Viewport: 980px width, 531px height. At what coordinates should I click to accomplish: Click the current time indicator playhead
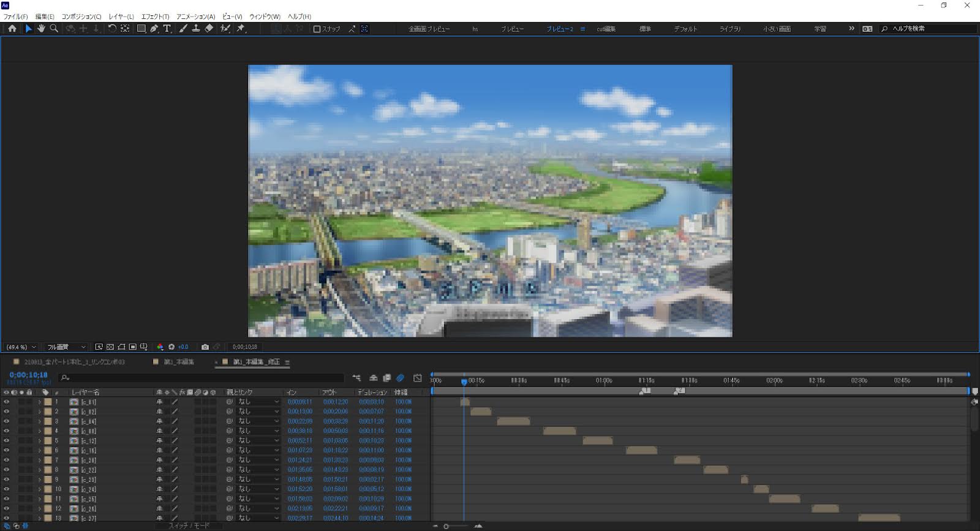click(x=464, y=382)
